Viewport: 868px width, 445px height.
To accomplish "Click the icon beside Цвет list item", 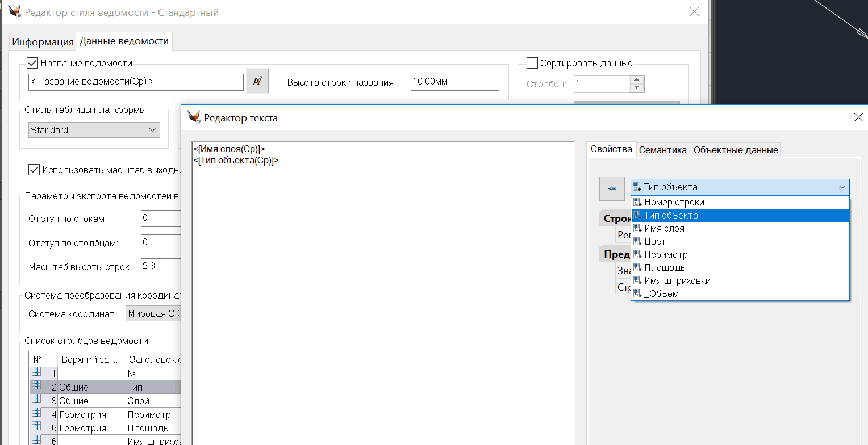I will 637,242.
